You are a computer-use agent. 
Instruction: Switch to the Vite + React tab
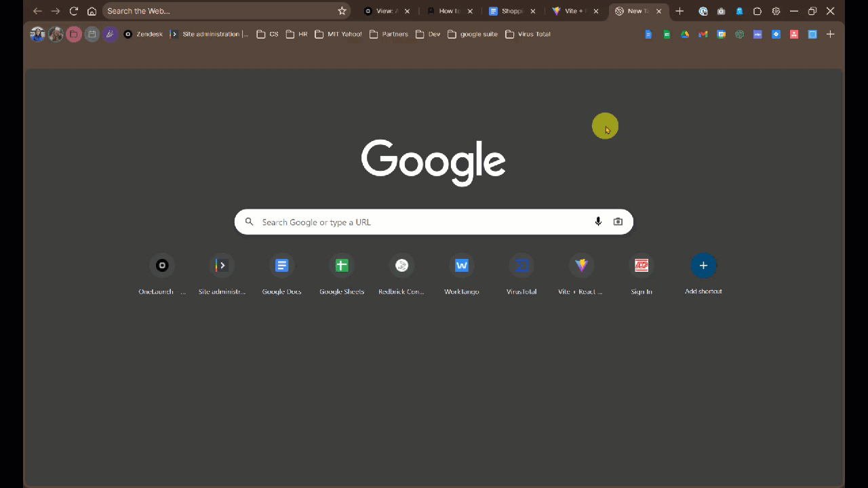coord(575,11)
